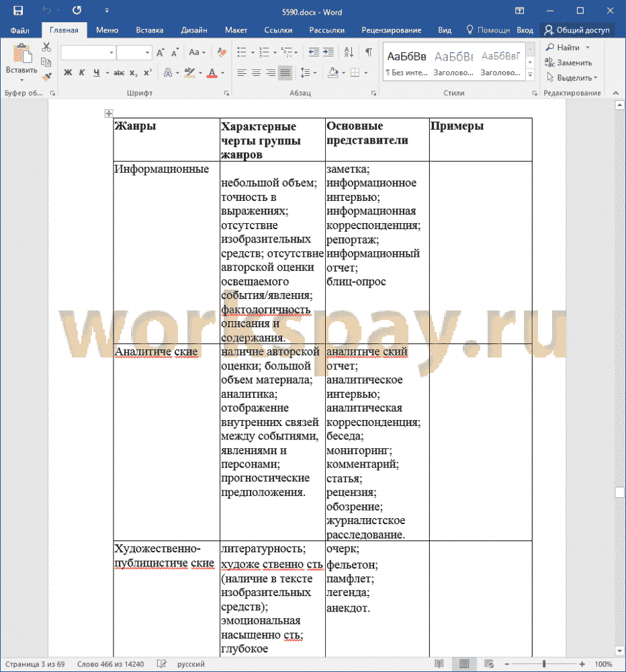Viewport: 626px width, 672px height.
Task: Apply the font color red A
Action: (212, 73)
